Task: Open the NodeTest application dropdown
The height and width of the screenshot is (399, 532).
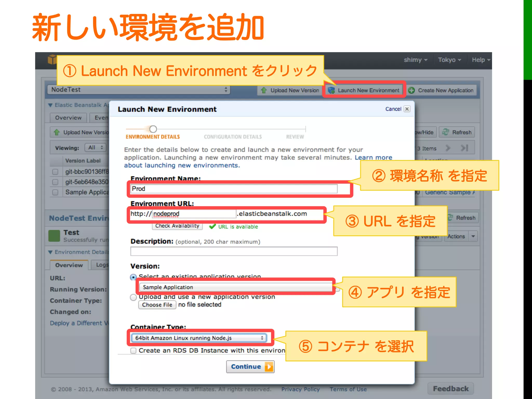Action: 138,90
